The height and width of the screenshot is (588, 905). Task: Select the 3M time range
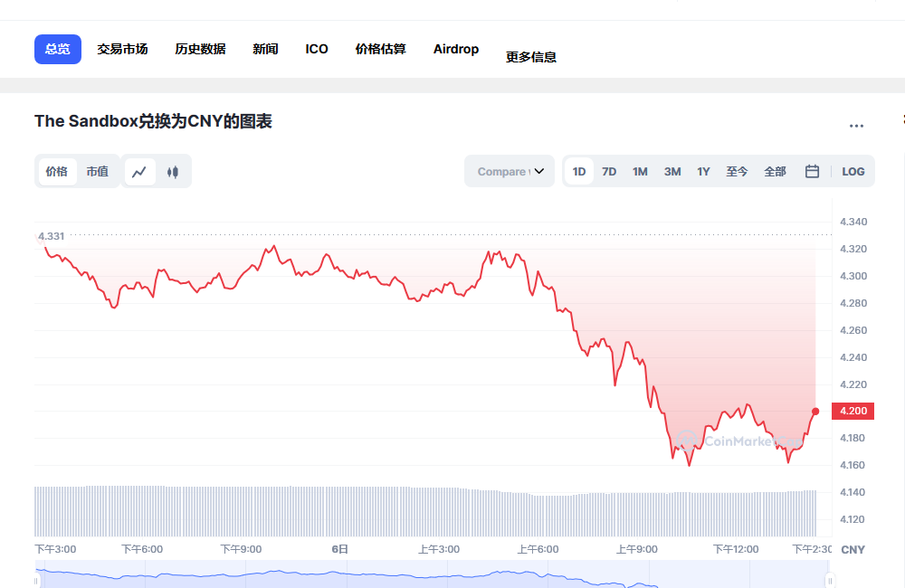pyautogui.click(x=672, y=171)
